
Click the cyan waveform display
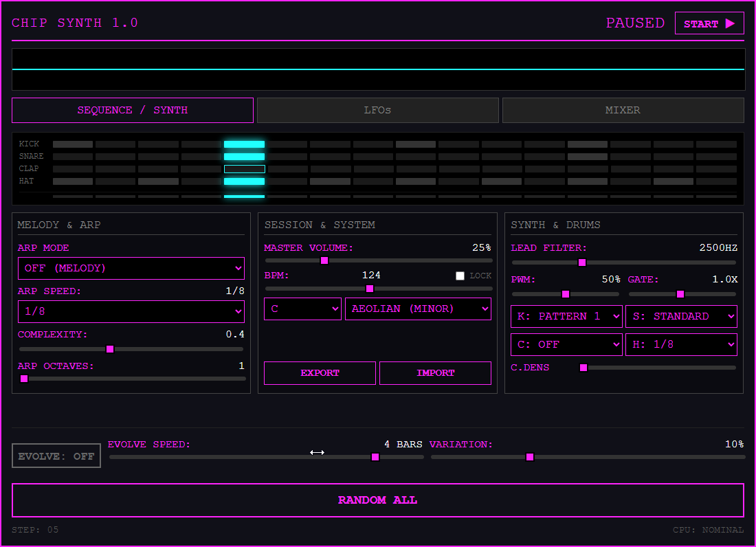click(x=379, y=69)
